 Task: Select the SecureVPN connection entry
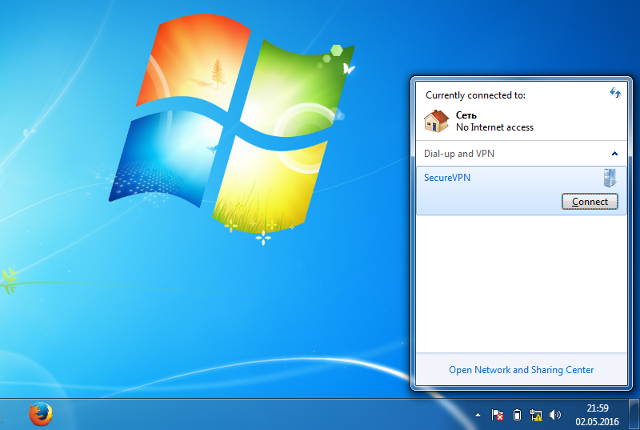(521, 191)
